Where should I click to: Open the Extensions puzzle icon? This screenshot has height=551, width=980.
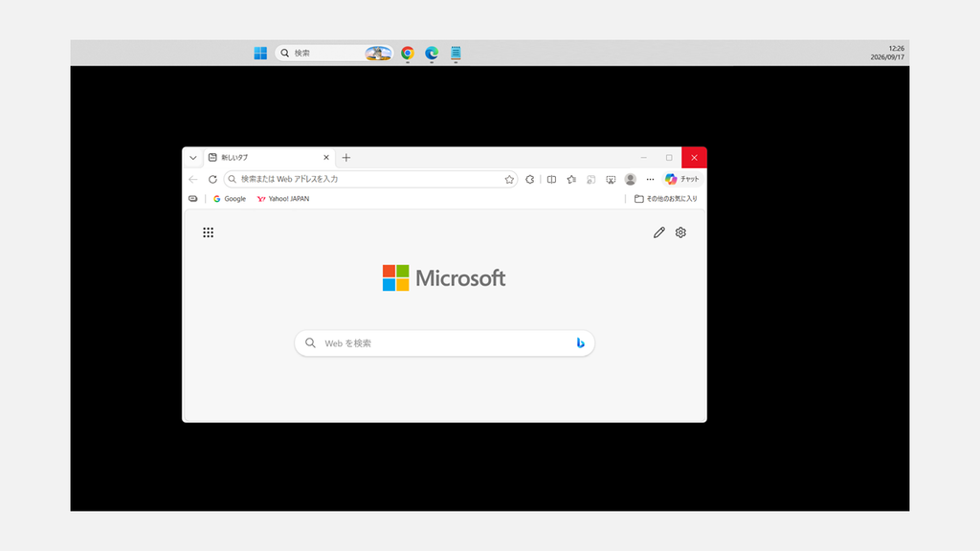[530, 179]
